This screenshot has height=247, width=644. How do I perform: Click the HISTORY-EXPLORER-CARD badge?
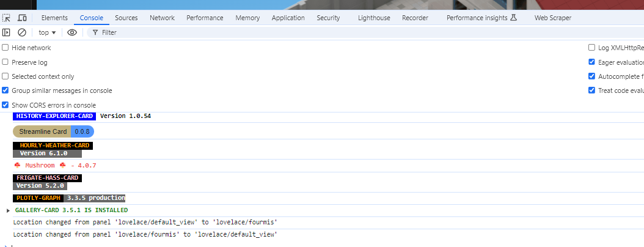point(54,116)
